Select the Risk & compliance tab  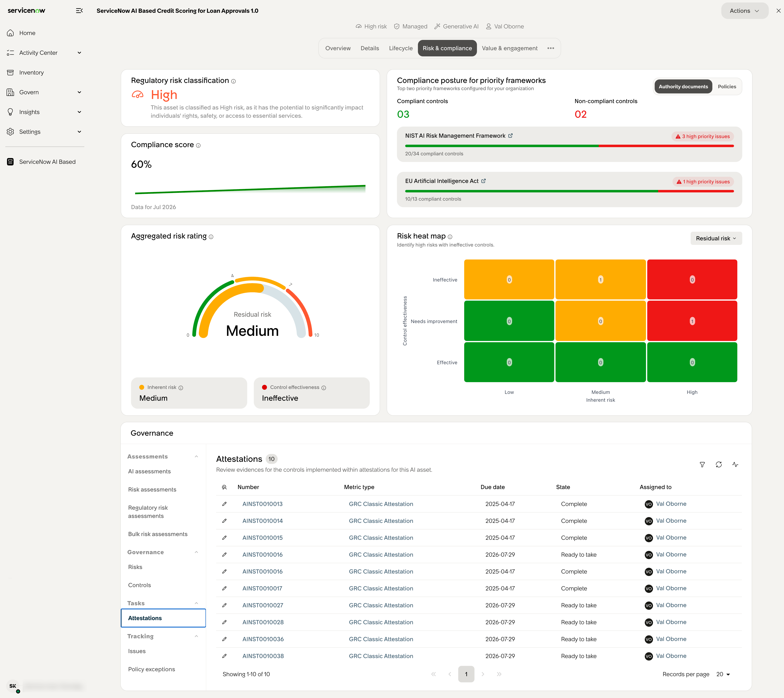point(447,48)
